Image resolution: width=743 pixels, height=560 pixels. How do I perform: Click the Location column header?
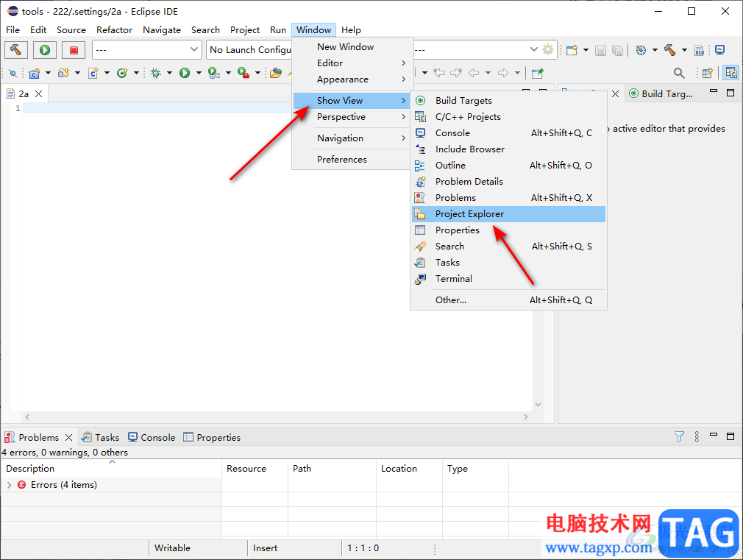[x=410, y=469]
